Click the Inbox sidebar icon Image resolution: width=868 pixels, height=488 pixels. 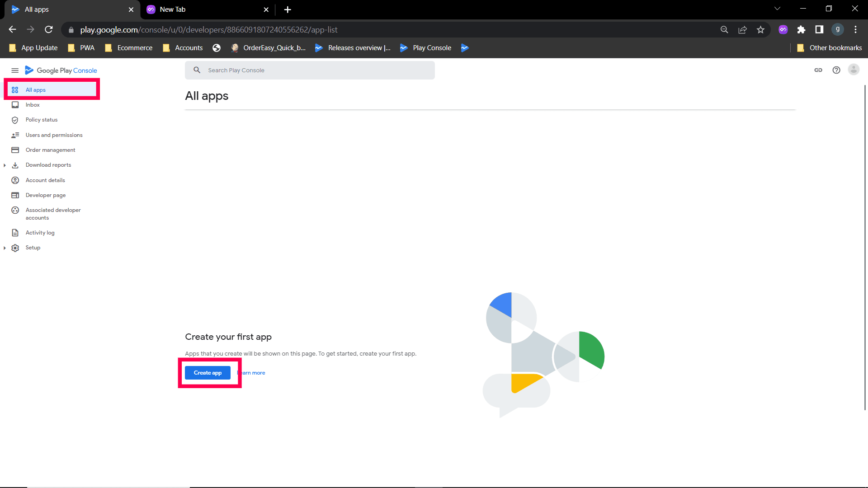point(15,105)
